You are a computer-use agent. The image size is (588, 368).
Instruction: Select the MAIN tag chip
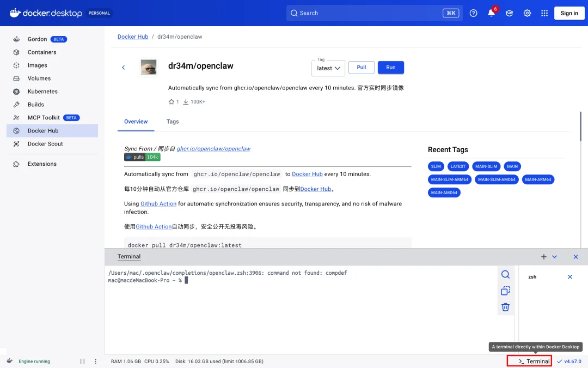(x=512, y=166)
